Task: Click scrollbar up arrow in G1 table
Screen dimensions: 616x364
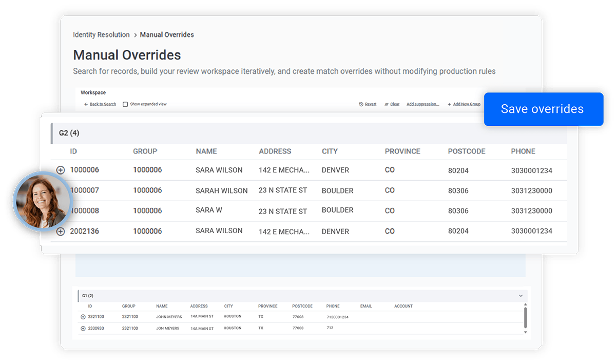Action: pos(525,305)
